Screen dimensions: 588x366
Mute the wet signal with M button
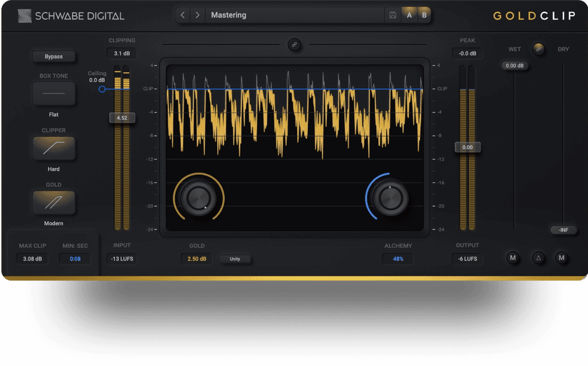point(513,258)
